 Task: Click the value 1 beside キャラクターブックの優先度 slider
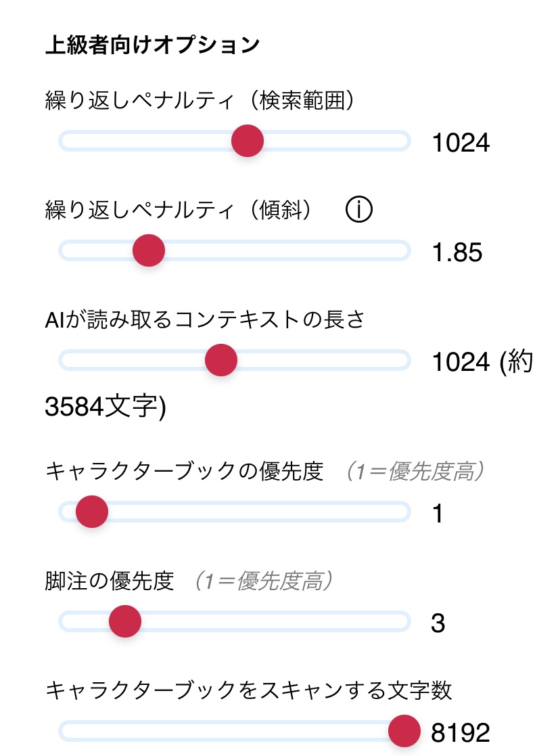coord(438,514)
